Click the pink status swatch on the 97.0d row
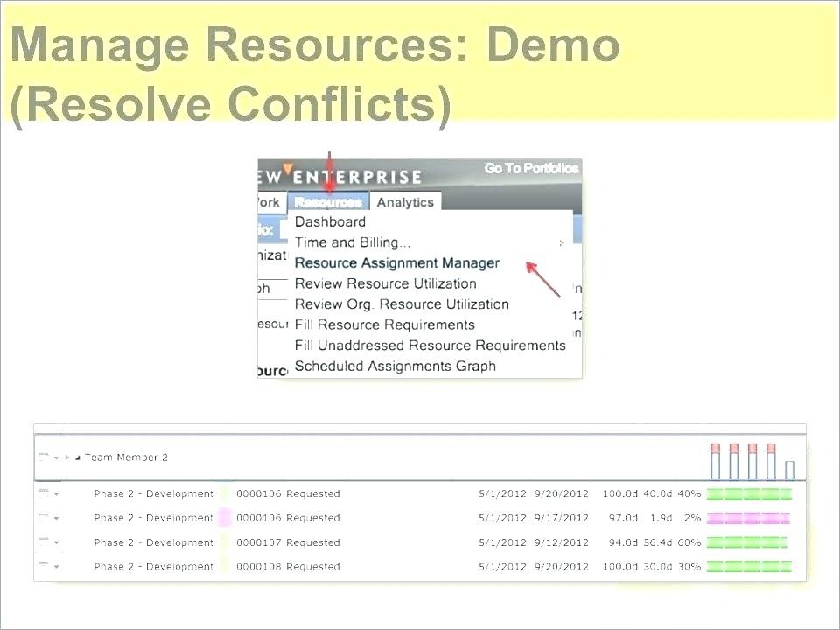Viewport: 840px width, 630px height. coord(224,518)
